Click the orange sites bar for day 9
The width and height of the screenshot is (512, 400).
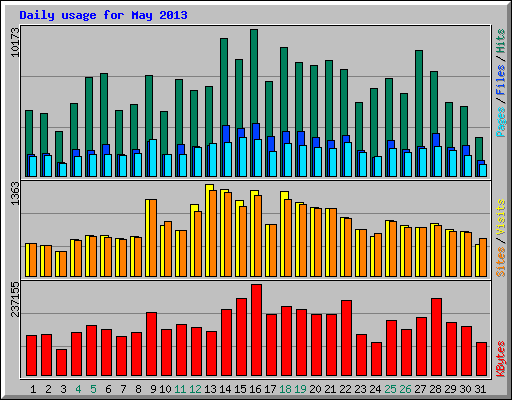(x=153, y=238)
